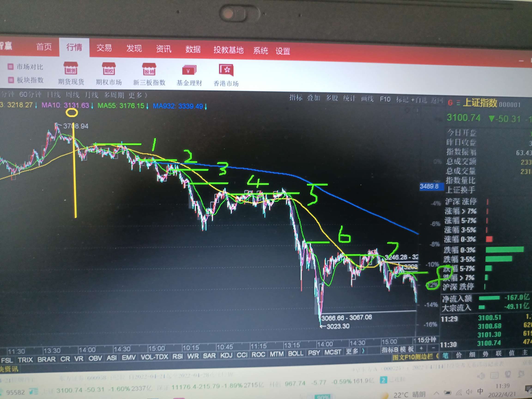The image size is (532, 399).
Task: Open the 期货现货 futures icon
Action: 71,69
